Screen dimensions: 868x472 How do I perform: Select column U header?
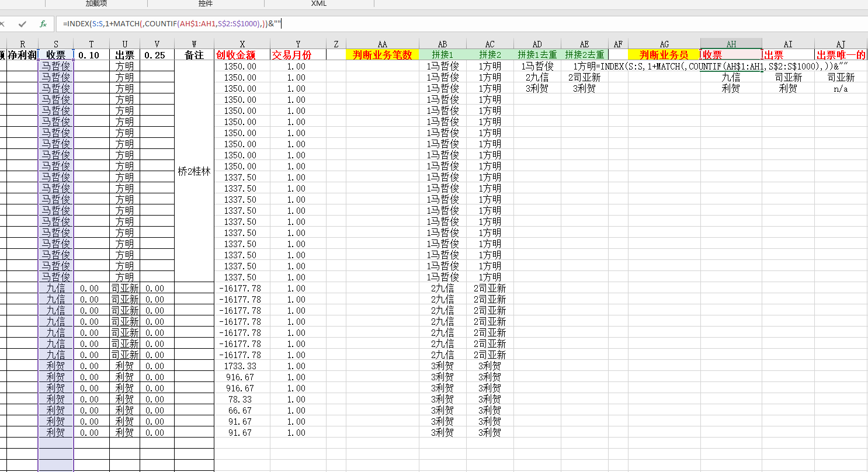pos(124,44)
